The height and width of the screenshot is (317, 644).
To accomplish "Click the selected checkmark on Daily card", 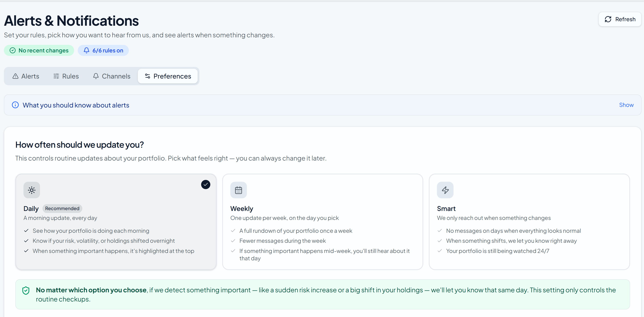I will point(206,185).
